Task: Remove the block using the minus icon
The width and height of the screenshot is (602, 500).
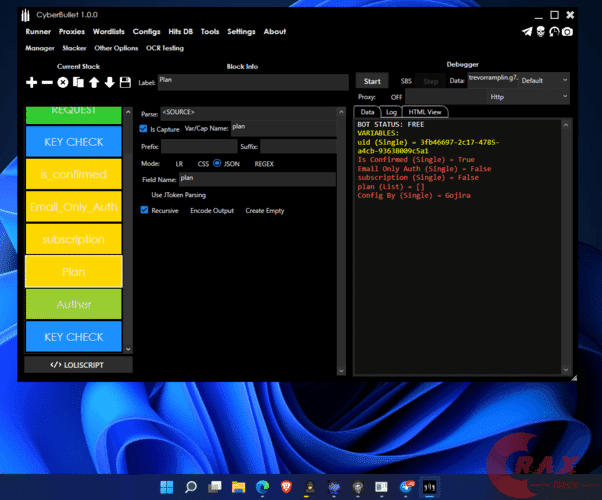Action: 47,82
